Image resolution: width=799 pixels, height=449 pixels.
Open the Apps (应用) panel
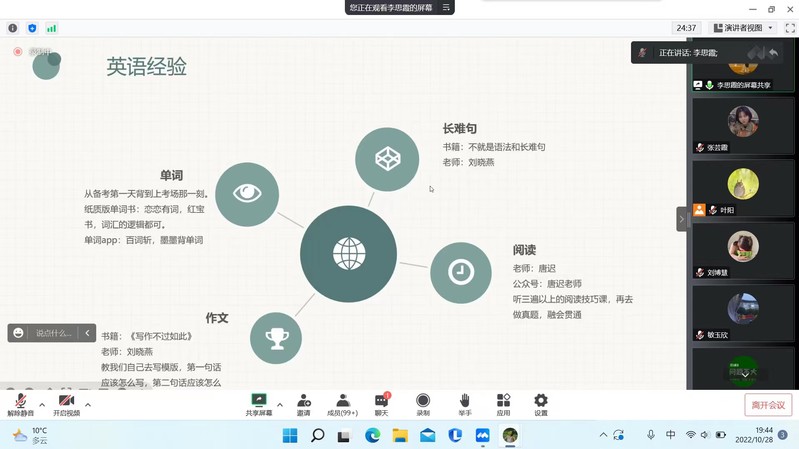coord(503,404)
